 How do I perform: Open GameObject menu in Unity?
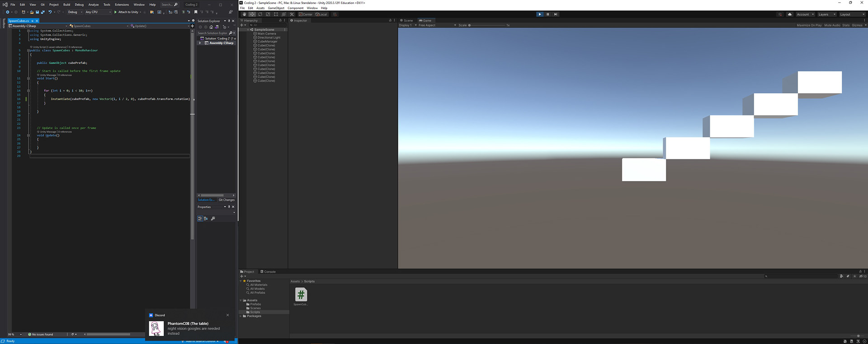[x=276, y=8]
